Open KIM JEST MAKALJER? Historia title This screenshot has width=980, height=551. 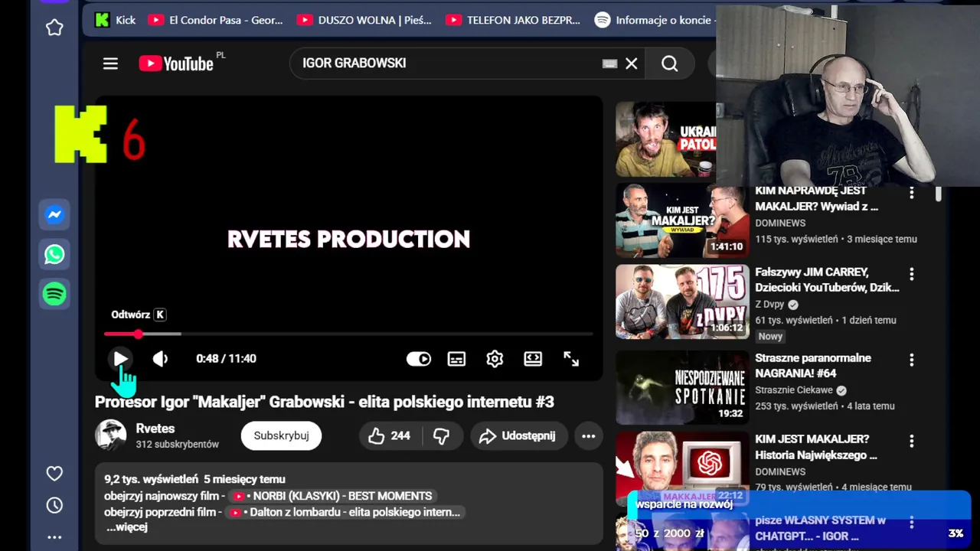(x=816, y=447)
